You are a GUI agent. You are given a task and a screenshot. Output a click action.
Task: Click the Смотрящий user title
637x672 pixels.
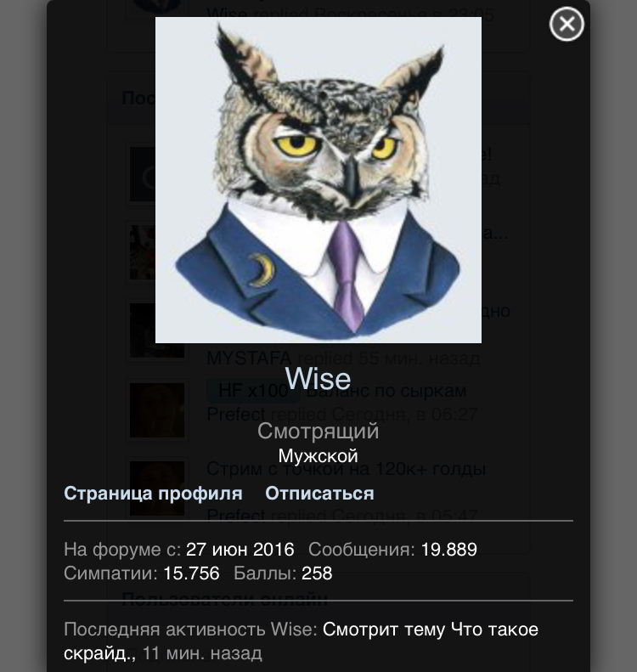pyautogui.click(x=318, y=431)
